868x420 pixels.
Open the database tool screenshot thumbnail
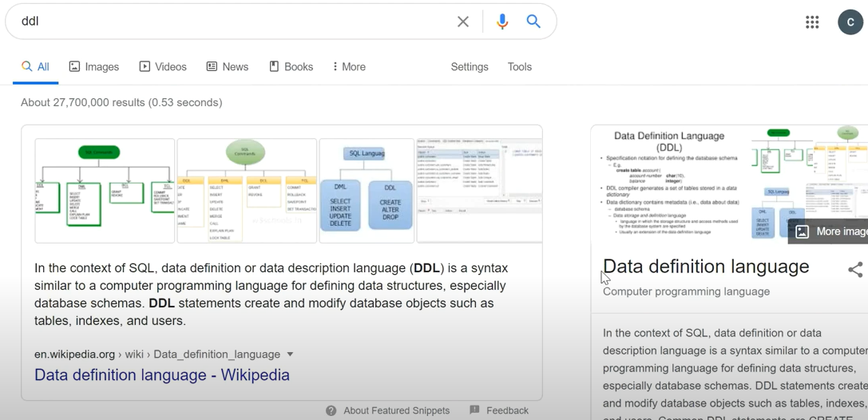(479, 191)
